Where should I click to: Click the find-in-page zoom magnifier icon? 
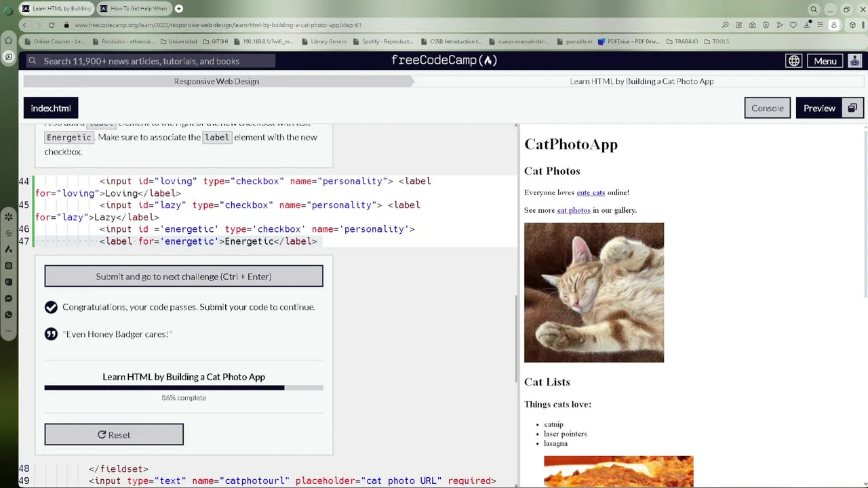pyautogui.click(x=726, y=25)
